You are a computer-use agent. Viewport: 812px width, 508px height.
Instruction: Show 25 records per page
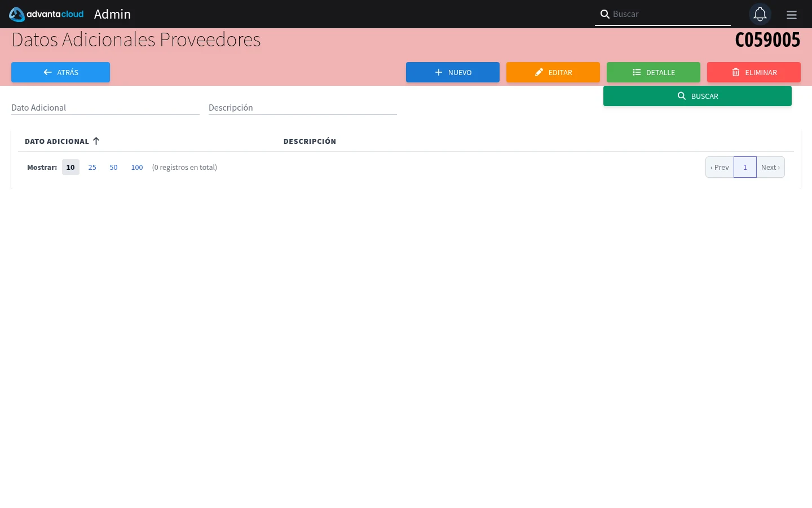click(x=92, y=167)
